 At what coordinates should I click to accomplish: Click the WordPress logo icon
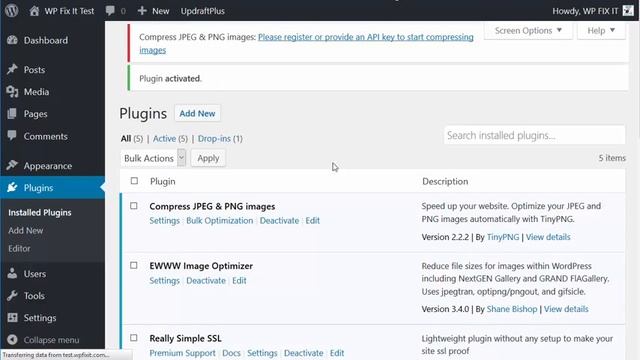pyautogui.click(x=12, y=11)
